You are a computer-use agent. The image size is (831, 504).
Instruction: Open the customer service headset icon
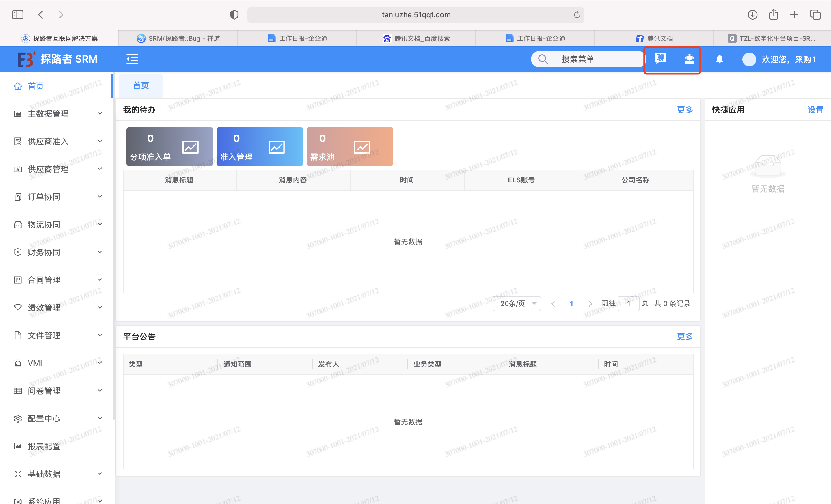[x=689, y=59]
